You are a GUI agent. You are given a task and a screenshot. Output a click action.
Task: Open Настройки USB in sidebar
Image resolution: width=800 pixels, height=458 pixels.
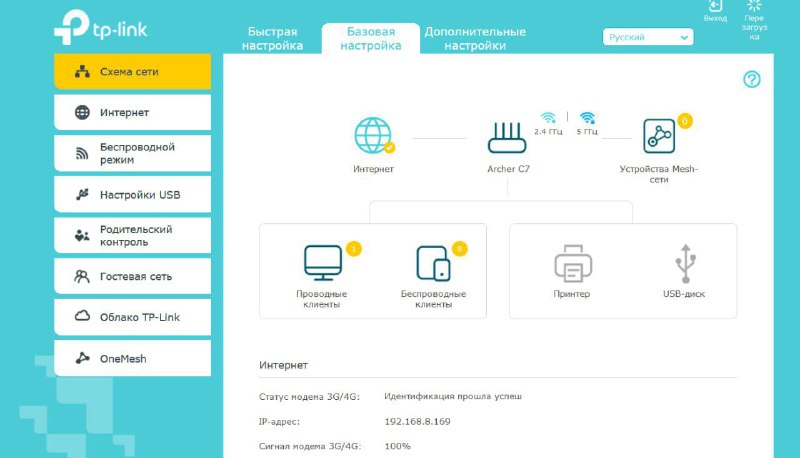(132, 194)
